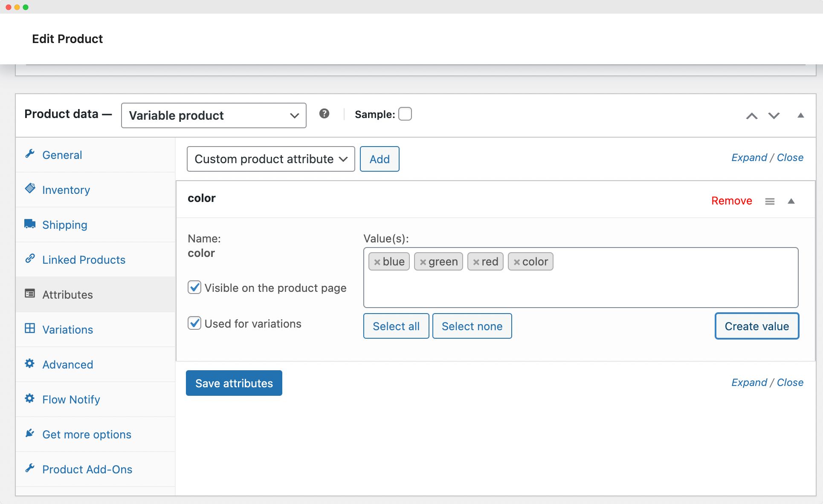Click the Save attributes button

pos(234,383)
